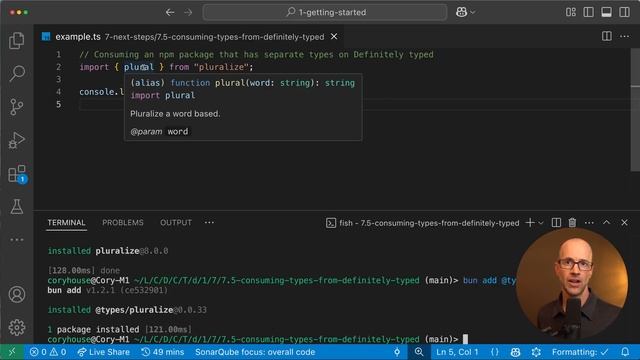The image size is (640, 360).
Task: Switch to the TERMINAL tab
Action: [66, 222]
